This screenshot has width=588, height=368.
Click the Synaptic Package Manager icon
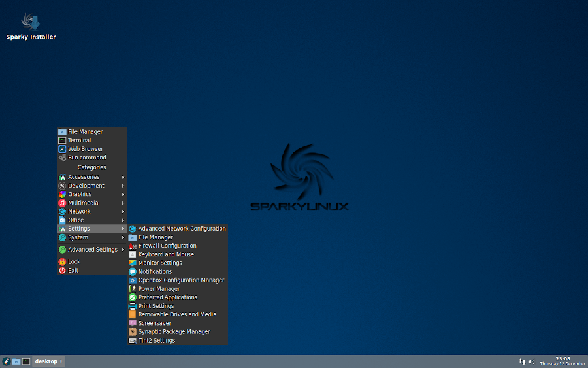(133, 331)
